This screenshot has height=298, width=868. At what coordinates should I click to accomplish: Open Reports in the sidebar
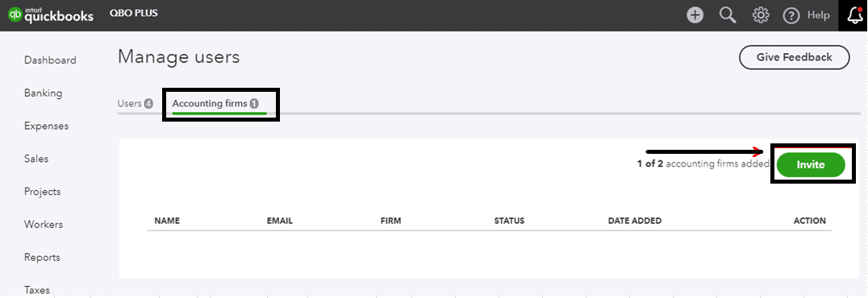tap(42, 258)
